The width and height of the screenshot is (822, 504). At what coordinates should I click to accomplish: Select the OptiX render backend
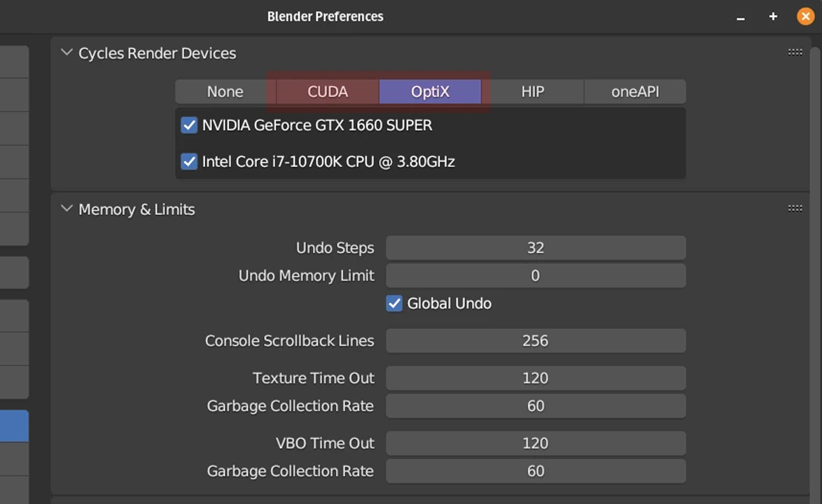[430, 92]
